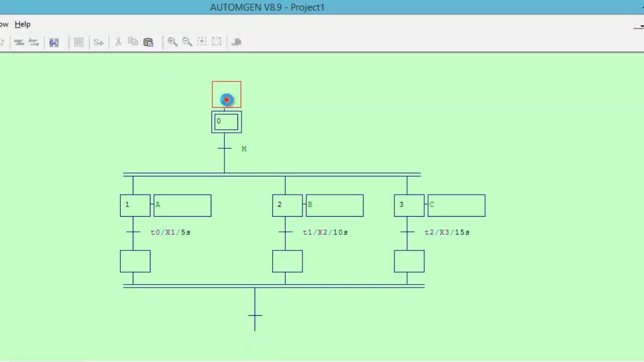Select the red-outlined cell above step 0
Viewport: 644px width, 362px height.
pos(226,95)
